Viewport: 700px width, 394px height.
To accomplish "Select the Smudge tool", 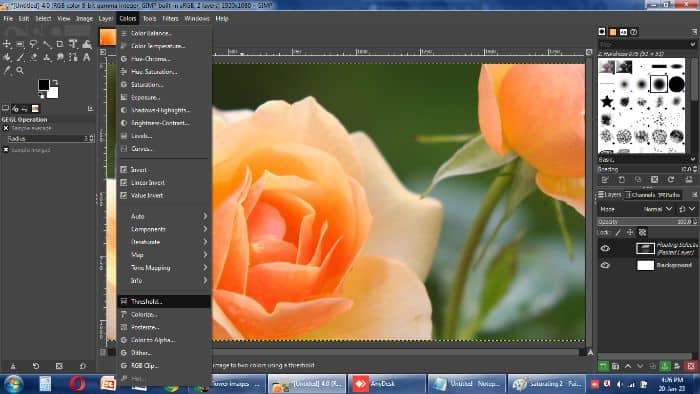I will 60,58.
